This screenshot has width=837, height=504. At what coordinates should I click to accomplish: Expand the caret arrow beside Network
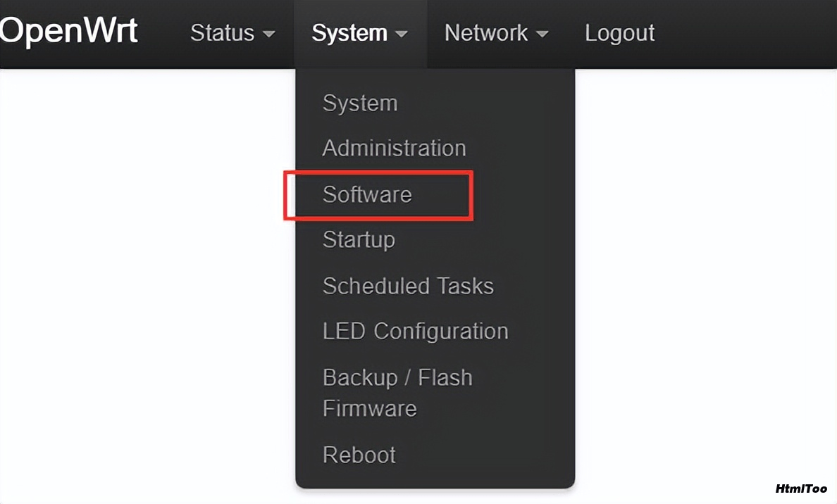(542, 34)
